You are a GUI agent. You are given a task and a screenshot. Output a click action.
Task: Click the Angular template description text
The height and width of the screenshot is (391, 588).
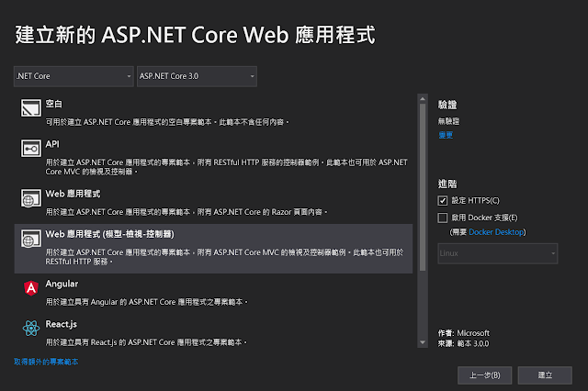tap(147, 302)
